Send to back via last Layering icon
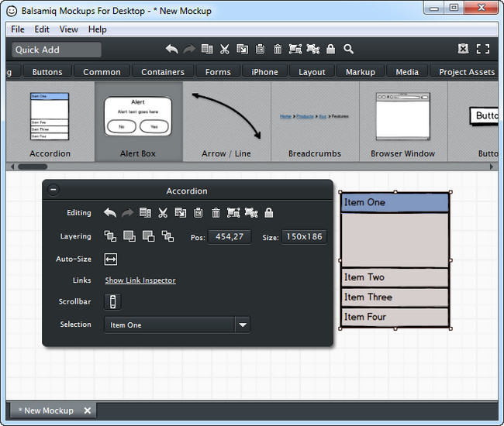Image resolution: width=504 pixels, height=426 pixels. pos(168,236)
